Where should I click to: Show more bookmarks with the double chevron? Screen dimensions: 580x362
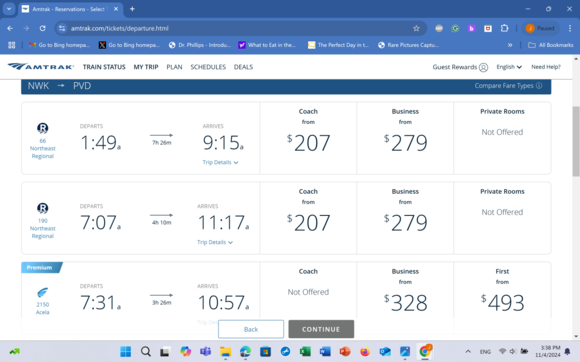510,45
